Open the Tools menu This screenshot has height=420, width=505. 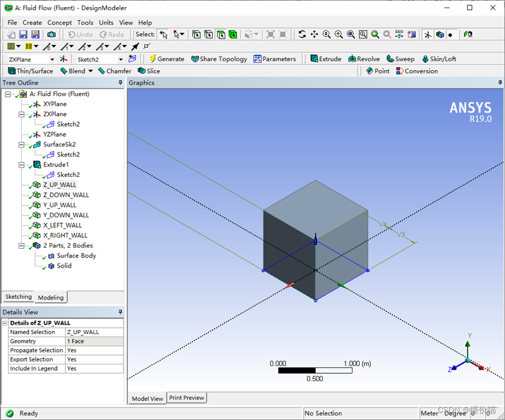[85, 23]
